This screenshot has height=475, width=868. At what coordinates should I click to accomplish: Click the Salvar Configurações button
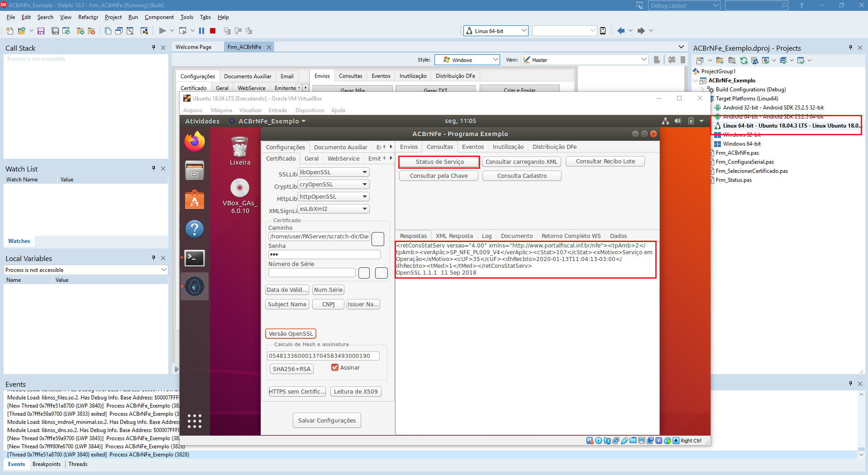point(327,420)
